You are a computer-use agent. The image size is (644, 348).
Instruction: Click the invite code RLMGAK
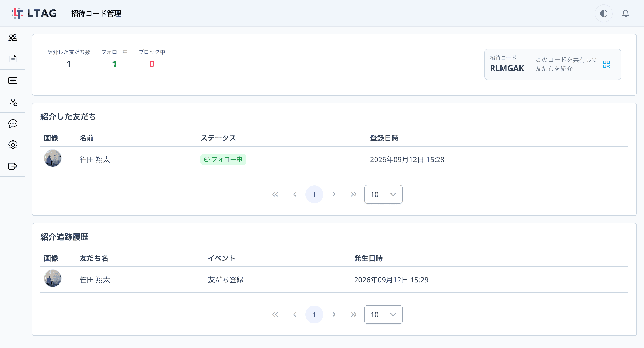(x=507, y=68)
